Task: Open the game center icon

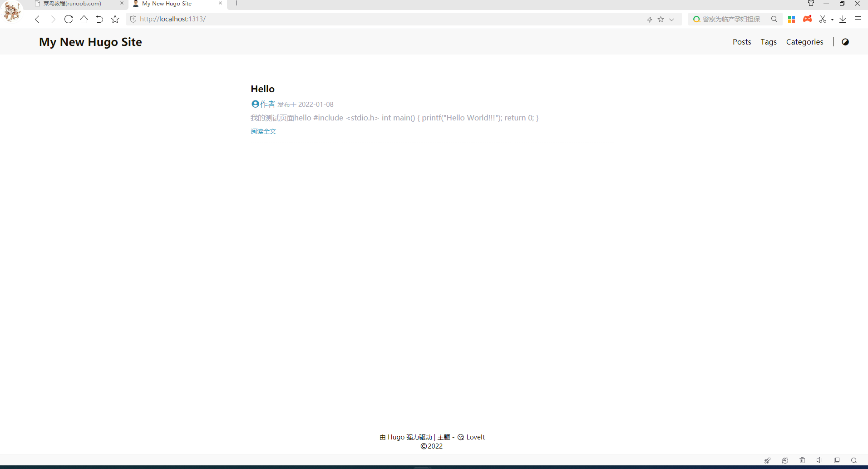Action: 807,19
